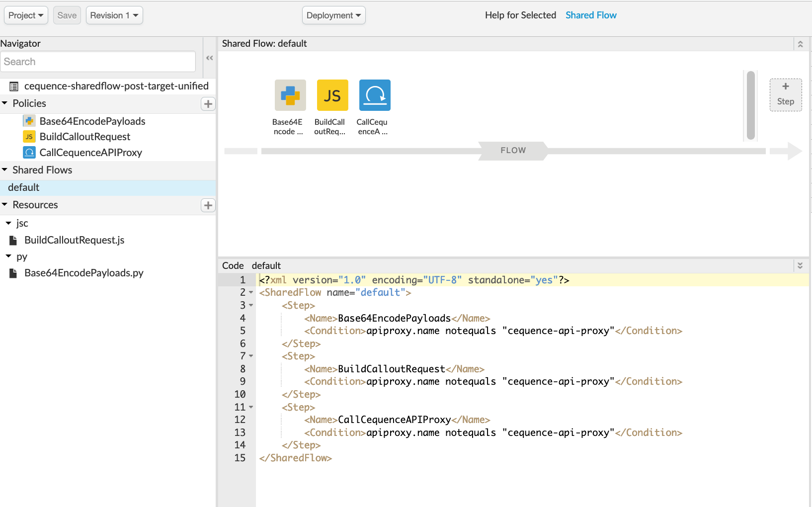Collapse the Shared Flows section in the Navigator
The image size is (812, 507).
click(x=5, y=169)
